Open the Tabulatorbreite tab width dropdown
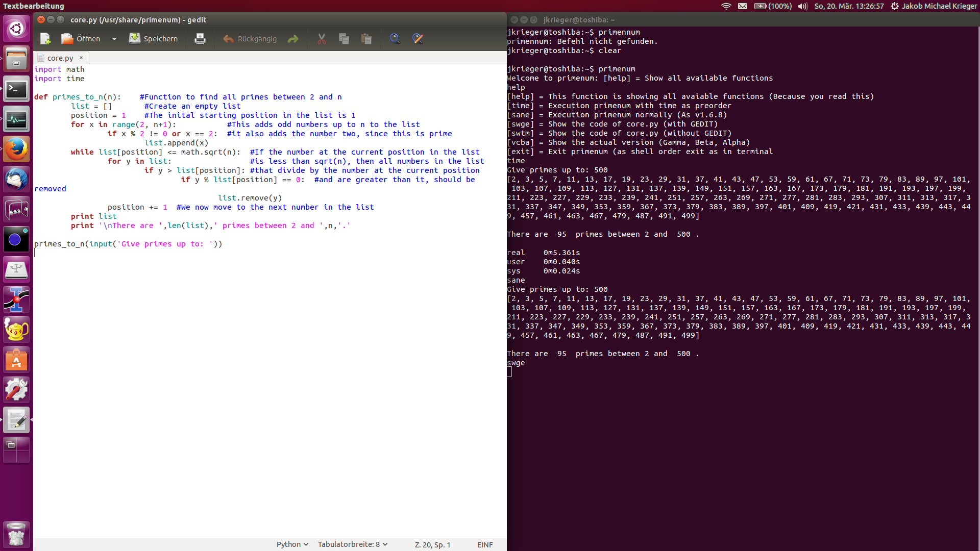 (352, 544)
